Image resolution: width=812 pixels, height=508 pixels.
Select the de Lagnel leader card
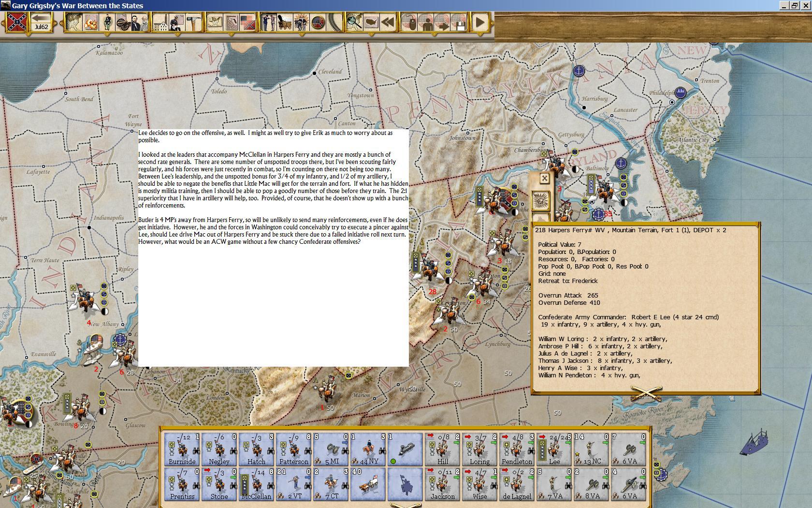(517, 484)
